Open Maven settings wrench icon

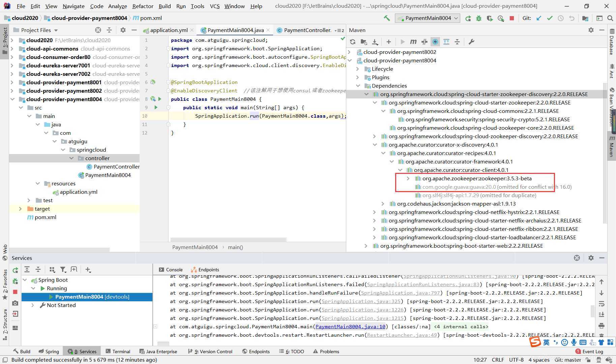click(x=471, y=42)
